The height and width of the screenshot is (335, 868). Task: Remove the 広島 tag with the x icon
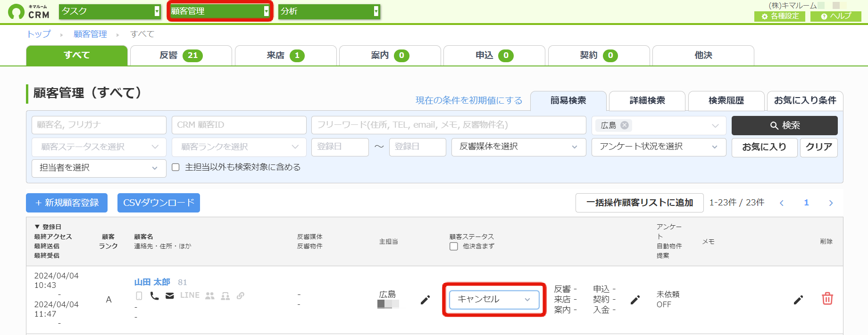pos(625,125)
